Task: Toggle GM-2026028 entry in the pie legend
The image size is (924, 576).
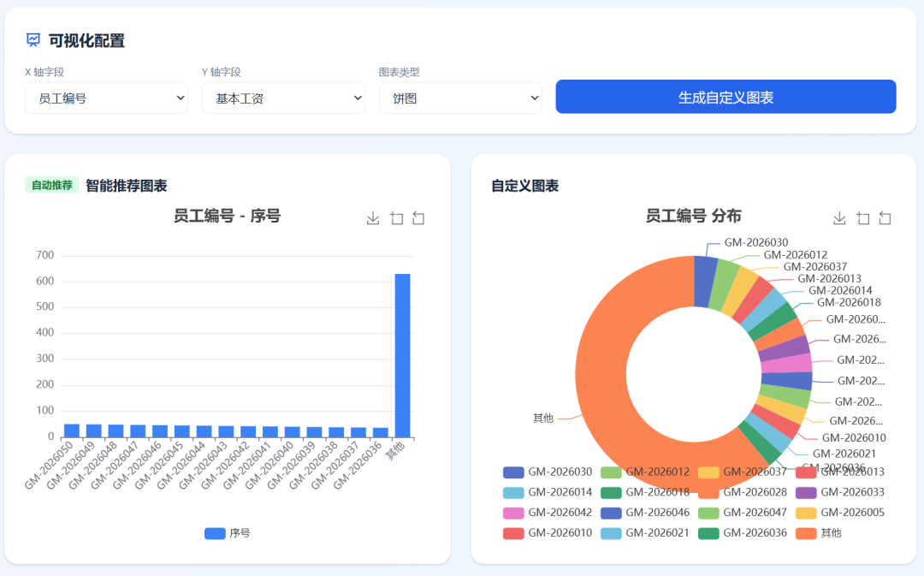Action: coord(743,492)
